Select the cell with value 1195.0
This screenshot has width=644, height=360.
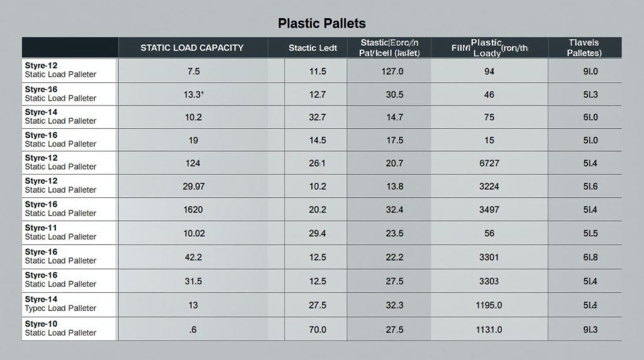[489, 305]
